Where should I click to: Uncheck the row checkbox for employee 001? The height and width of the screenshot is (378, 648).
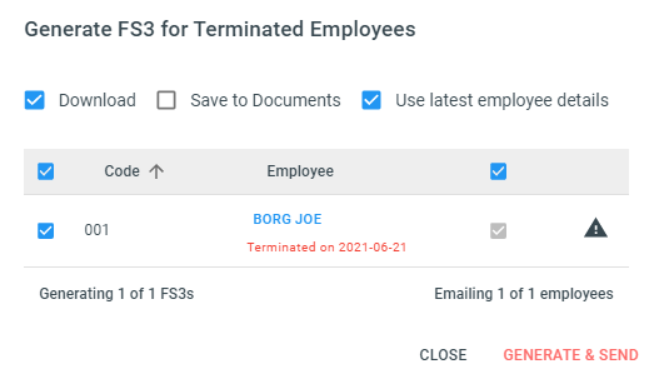[x=45, y=231]
